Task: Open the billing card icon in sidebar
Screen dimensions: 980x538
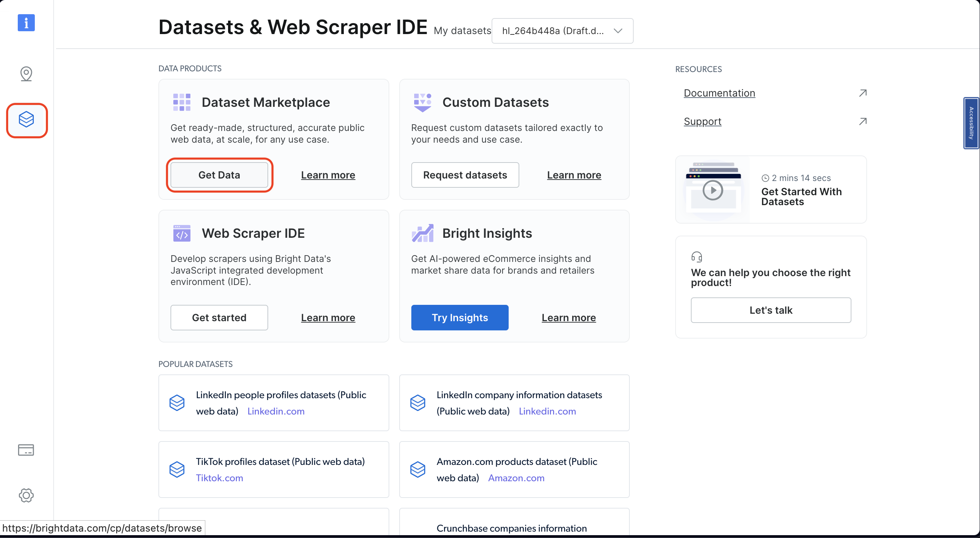Action: tap(26, 450)
